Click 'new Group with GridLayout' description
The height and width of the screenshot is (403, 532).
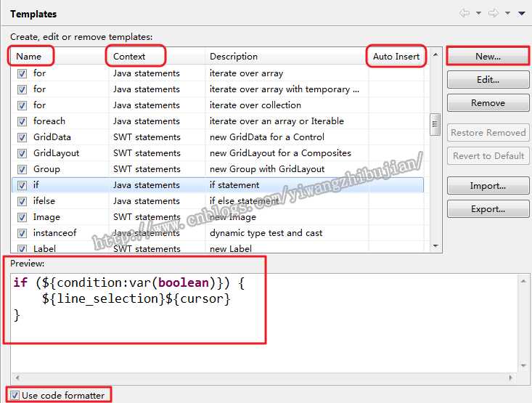(267, 169)
